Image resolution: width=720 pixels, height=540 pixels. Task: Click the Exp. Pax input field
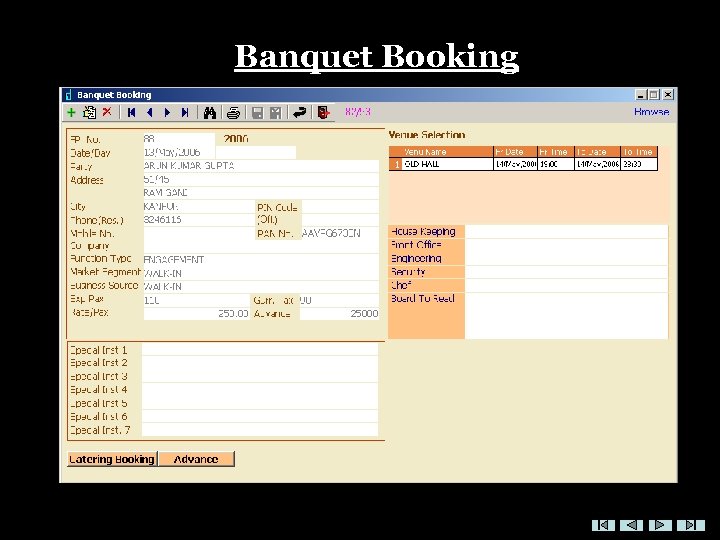point(197,300)
